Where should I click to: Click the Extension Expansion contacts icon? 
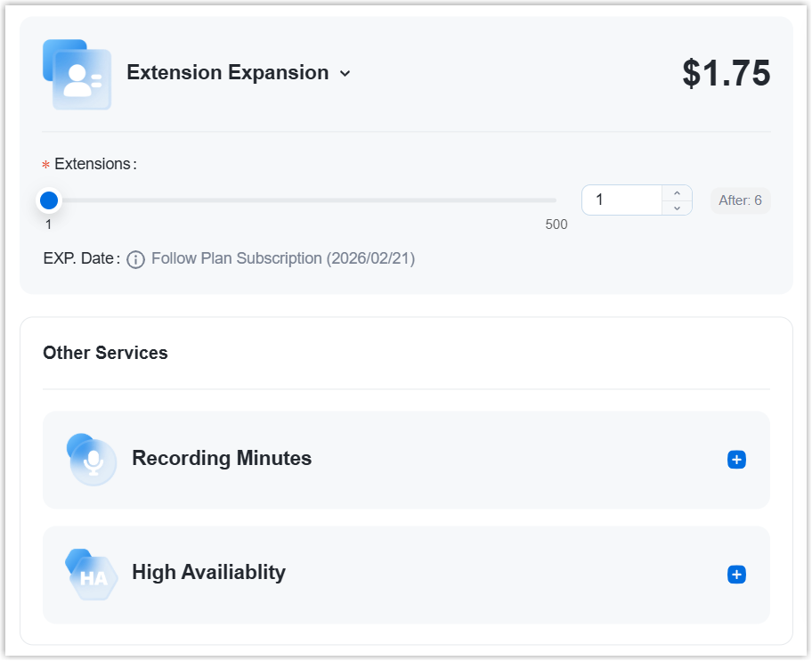(x=77, y=74)
